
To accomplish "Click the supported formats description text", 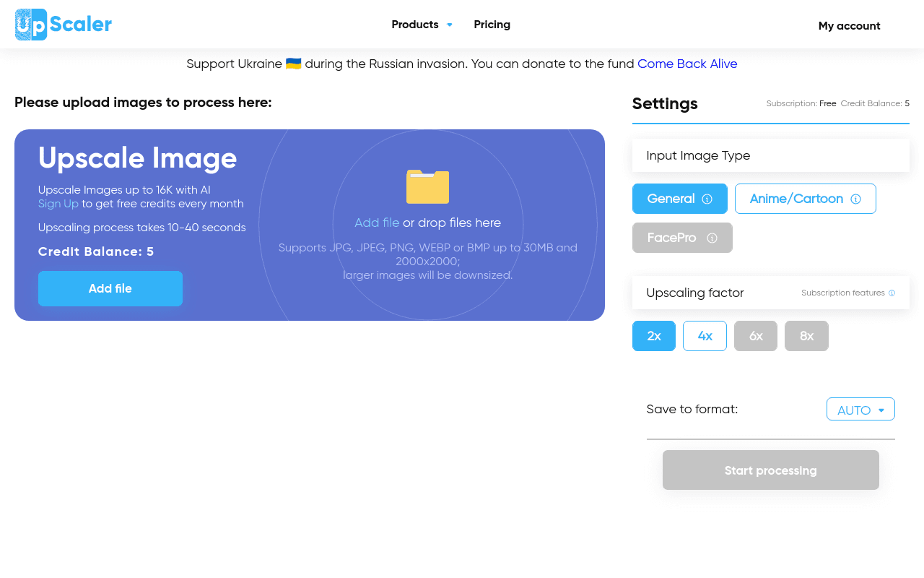I will tap(428, 262).
